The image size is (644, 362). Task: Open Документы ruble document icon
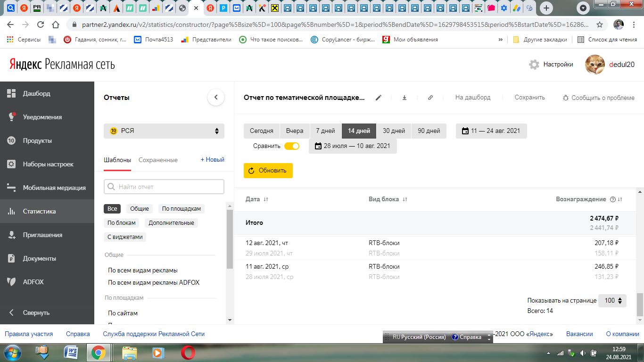[12, 258]
